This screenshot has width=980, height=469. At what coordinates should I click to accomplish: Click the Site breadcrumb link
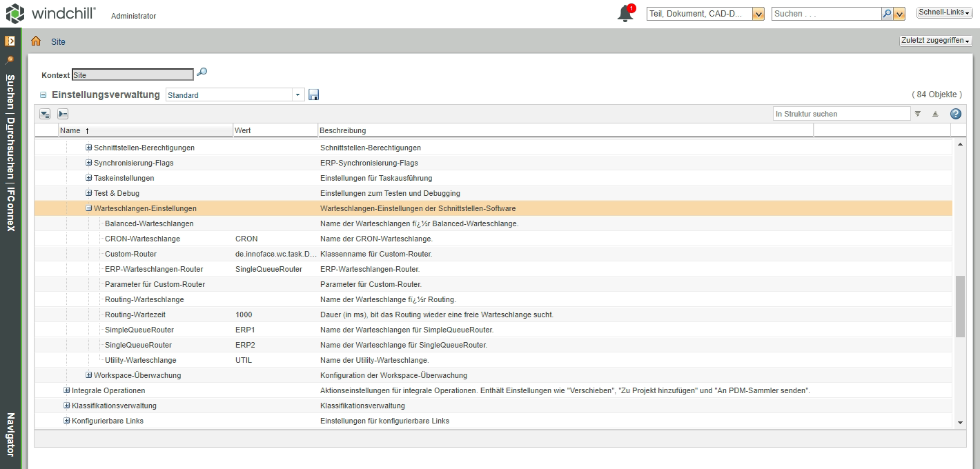58,42
